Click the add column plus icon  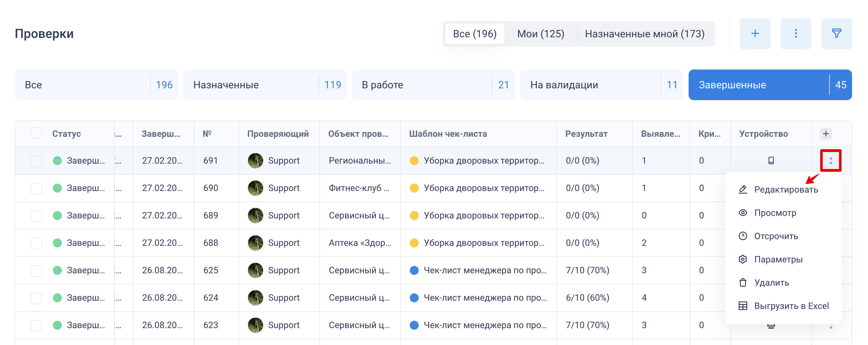pyautogui.click(x=826, y=134)
